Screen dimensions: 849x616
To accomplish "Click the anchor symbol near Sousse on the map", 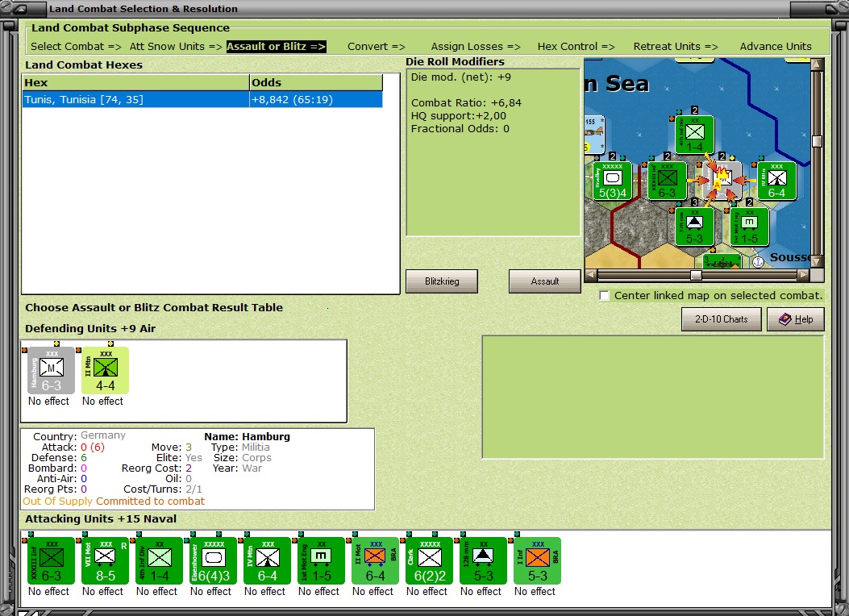I will (756, 260).
